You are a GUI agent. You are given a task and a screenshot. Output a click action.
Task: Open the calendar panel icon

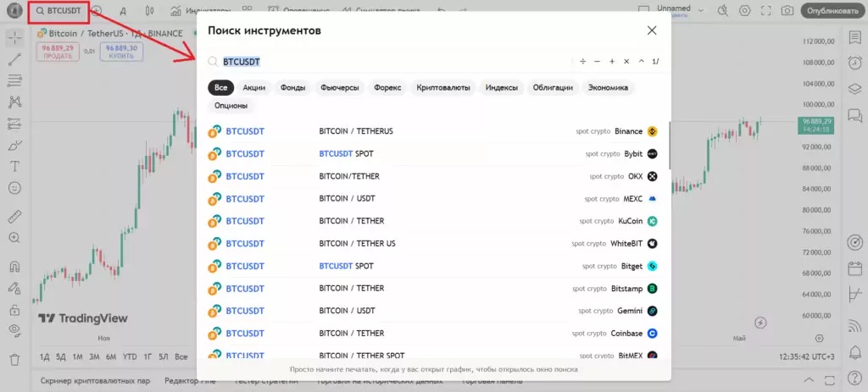click(x=854, y=269)
